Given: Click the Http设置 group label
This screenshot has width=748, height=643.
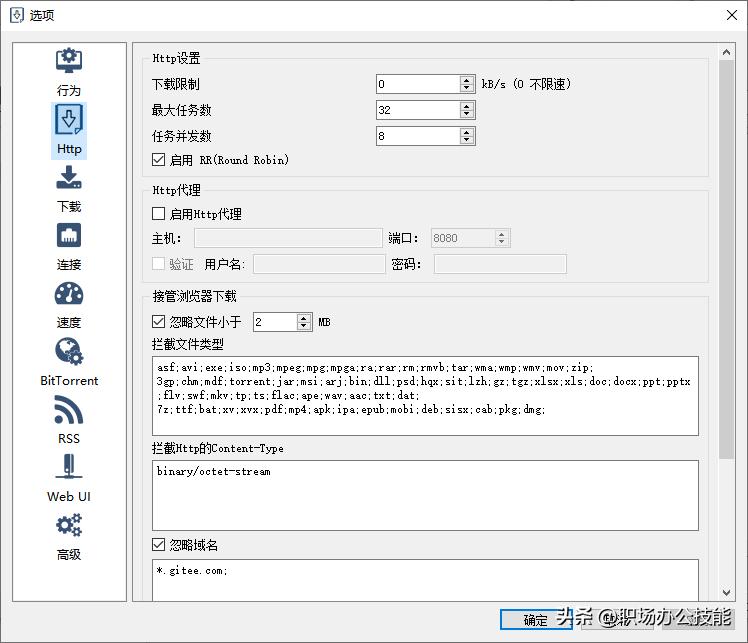Looking at the screenshot, I should (177, 58).
